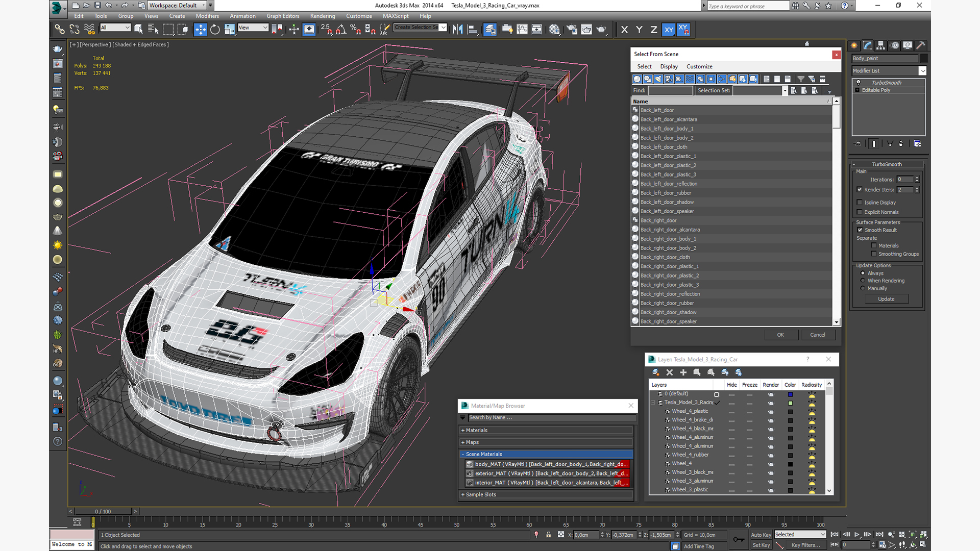Click green color swatch of Tesla_Model_3_Racing layer
The width and height of the screenshot is (980, 551).
tap(790, 403)
